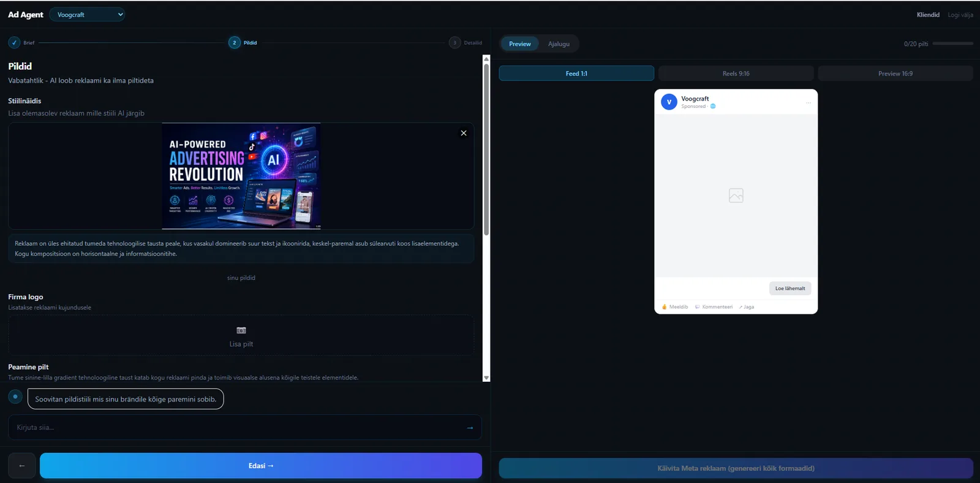Select step 2 Pildid circle
Viewport: 980px width, 483px height.
pos(234,43)
